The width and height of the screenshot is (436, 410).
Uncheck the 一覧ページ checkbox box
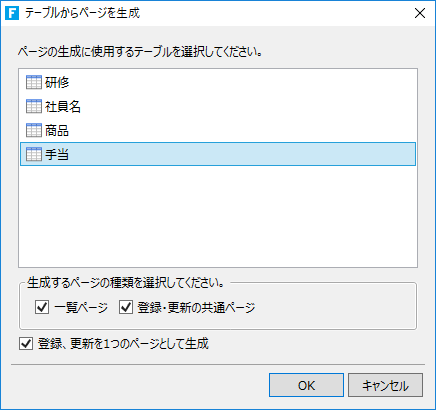(42, 307)
